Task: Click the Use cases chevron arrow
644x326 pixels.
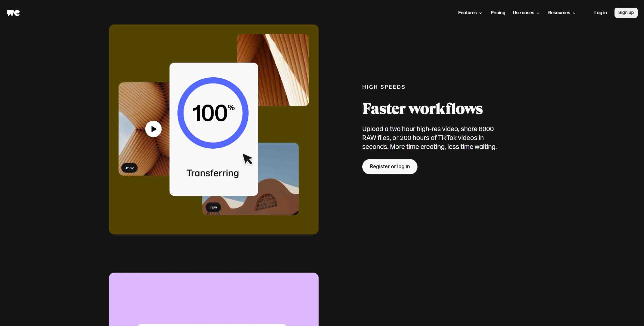Action: click(x=538, y=13)
